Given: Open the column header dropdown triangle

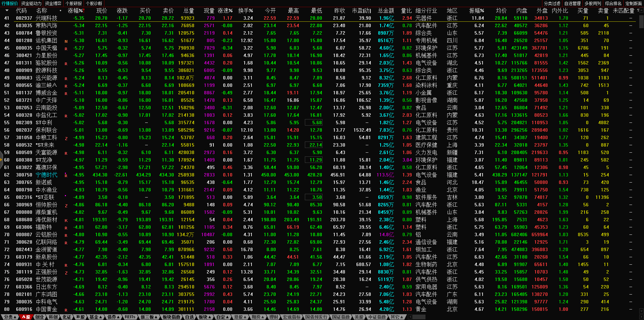Looking at the screenshot, I should pyautogui.click(x=7, y=11).
